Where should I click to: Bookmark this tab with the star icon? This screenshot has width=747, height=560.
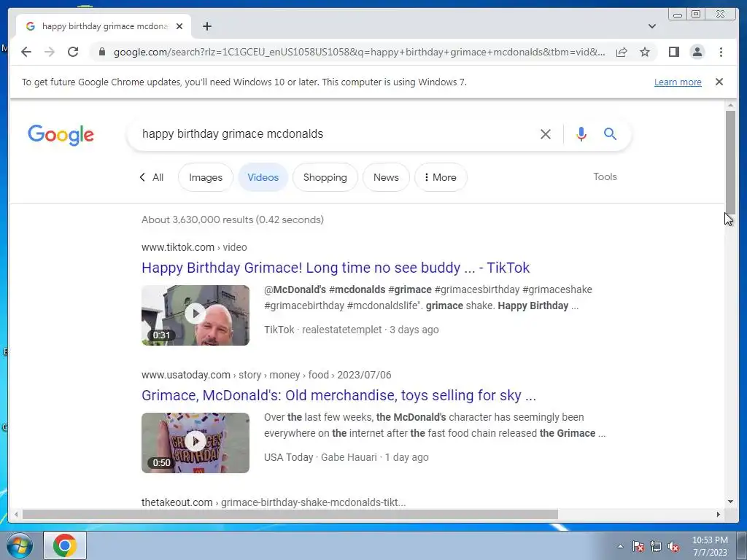tap(645, 52)
